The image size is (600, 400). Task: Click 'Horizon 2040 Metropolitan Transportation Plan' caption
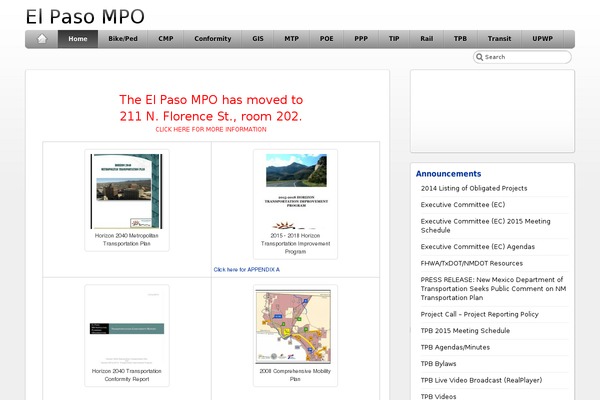pyautogui.click(x=127, y=240)
